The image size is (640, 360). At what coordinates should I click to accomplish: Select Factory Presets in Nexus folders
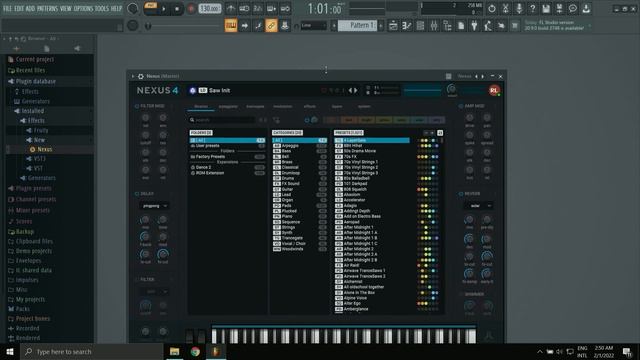(227, 157)
